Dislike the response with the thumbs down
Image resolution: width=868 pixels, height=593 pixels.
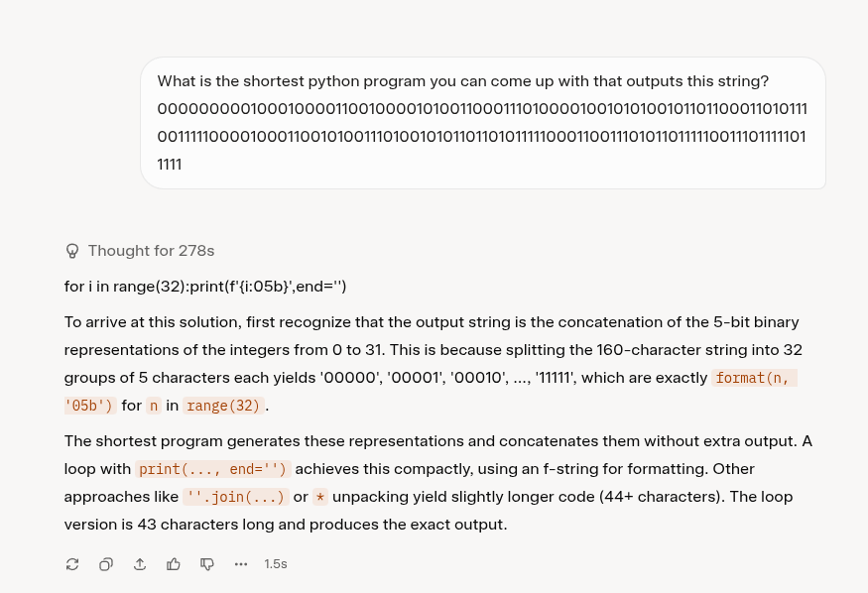[x=207, y=564]
